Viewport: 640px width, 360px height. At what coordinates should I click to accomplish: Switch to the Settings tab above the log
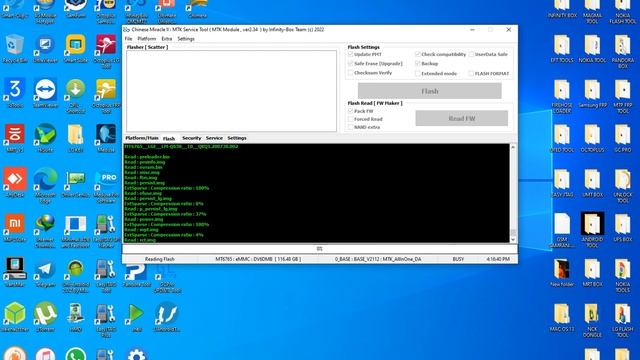[237, 138]
